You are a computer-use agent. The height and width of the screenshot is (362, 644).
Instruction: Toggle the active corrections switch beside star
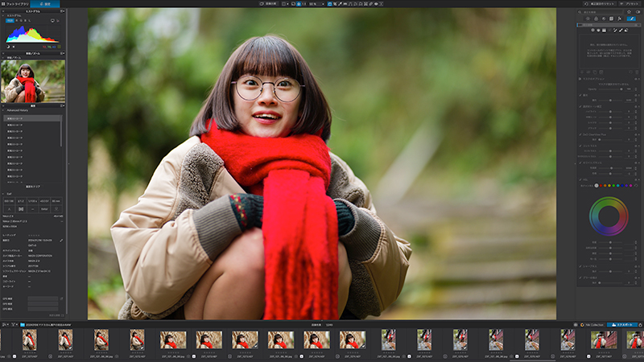click(638, 12)
